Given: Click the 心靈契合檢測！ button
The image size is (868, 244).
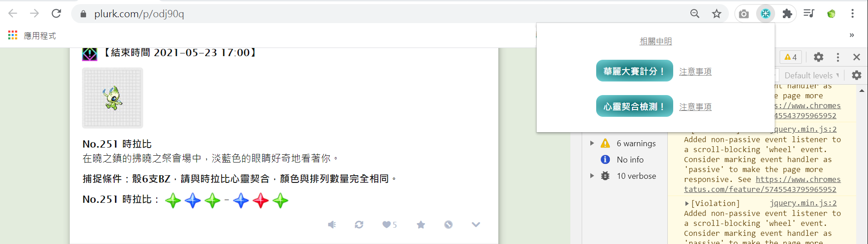Looking at the screenshot, I should tap(634, 106).
